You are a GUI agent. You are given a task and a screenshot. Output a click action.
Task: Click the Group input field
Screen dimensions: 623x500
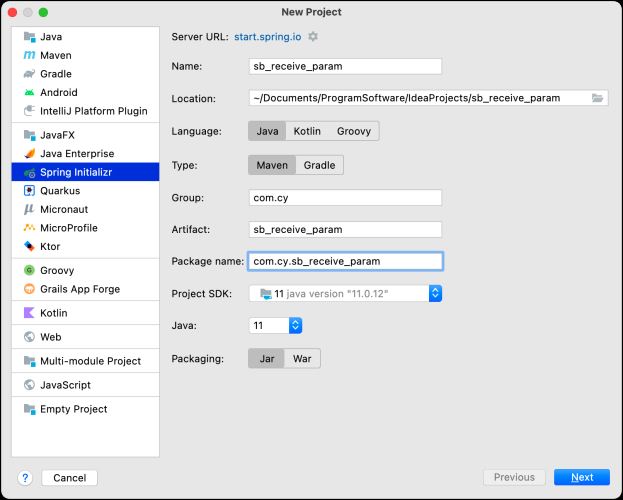coord(345,198)
